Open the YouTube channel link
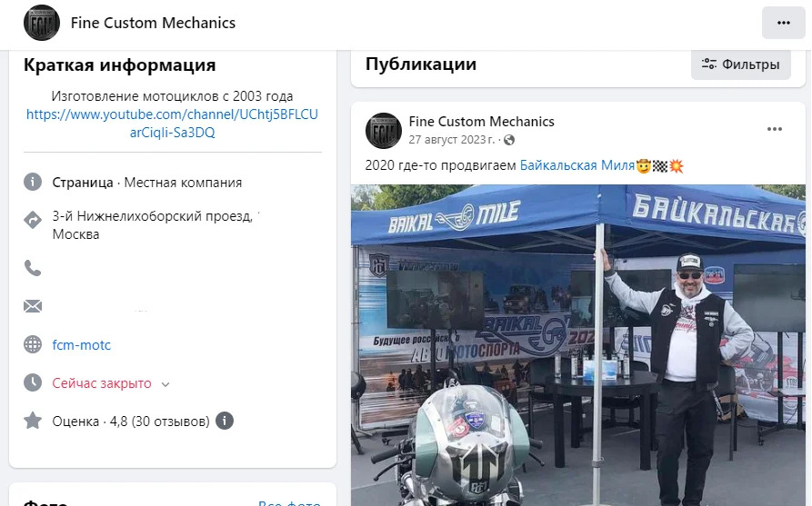The height and width of the screenshot is (506, 812). tap(172, 124)
